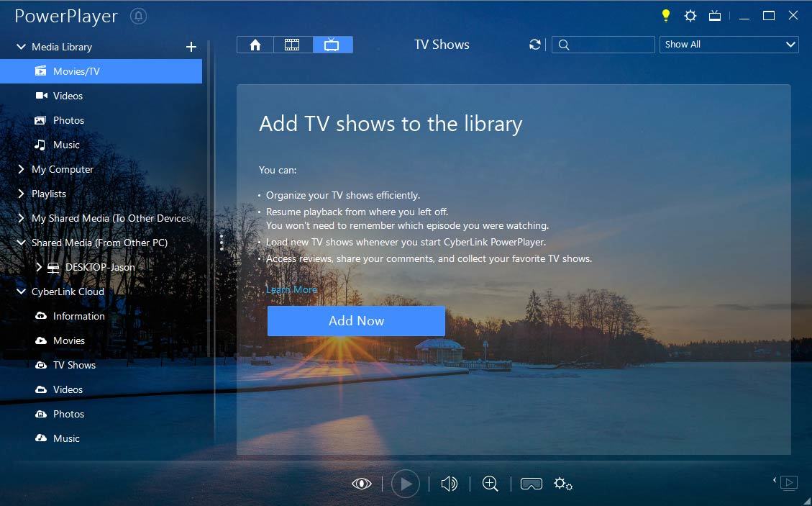
Task: Collapse Shared Media (From Other PC)
Action: pyautogui.click(x=21, y=243)
